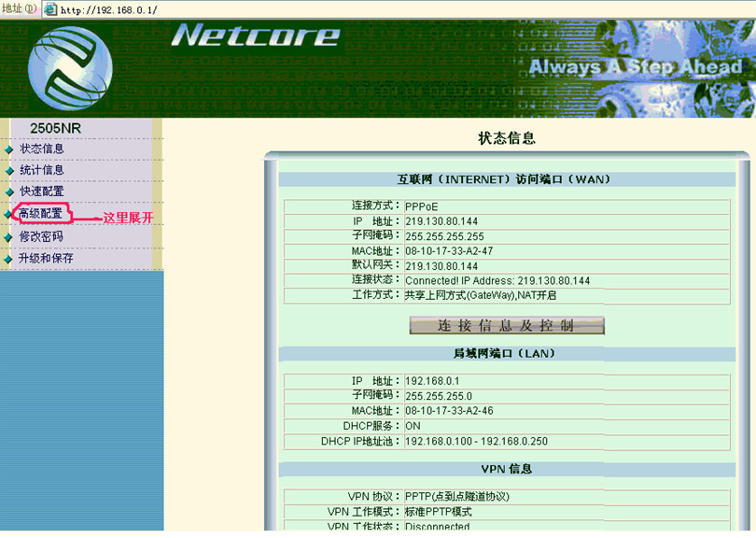Click the WAN MAC address 08-10-17-33-A2-47
Screen dimensions: 756x538
449,251
